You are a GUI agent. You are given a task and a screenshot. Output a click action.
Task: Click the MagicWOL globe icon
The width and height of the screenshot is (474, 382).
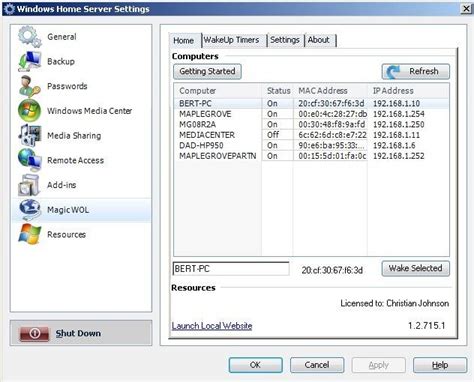tap(30, 210)
